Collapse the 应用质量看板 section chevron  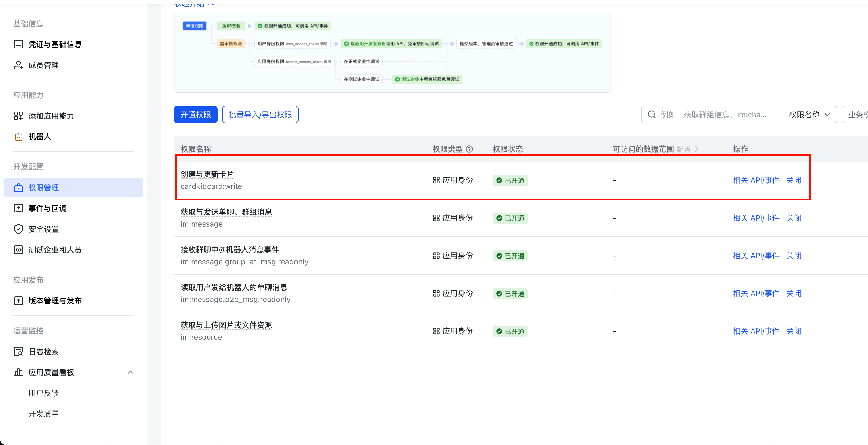point(130,372)
